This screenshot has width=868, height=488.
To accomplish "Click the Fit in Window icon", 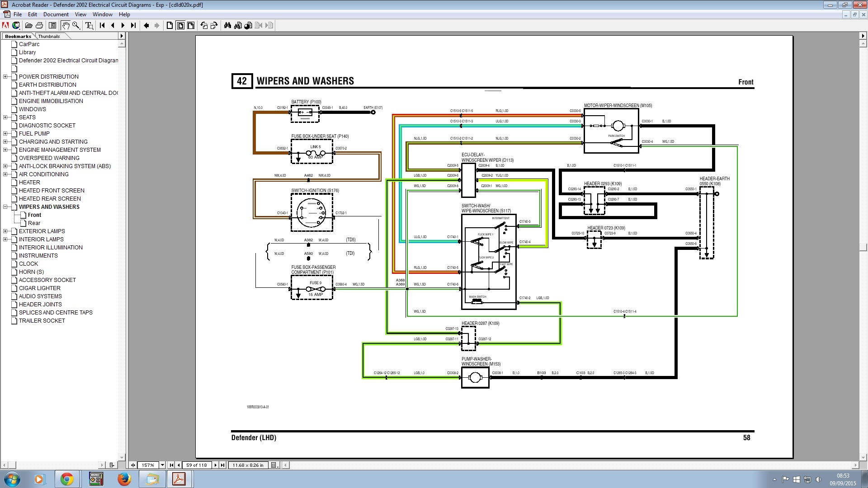I will pos(180,26).
